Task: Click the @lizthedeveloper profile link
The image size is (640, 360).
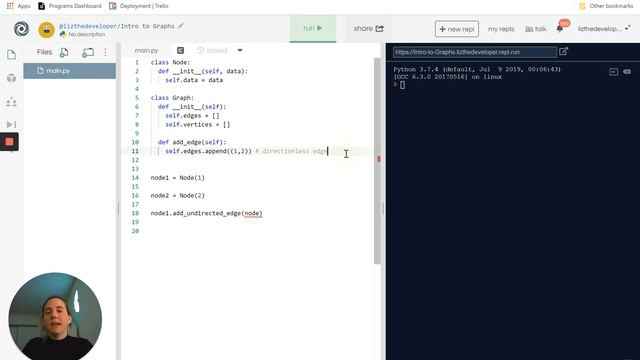Action: click(x=87, y=26)
